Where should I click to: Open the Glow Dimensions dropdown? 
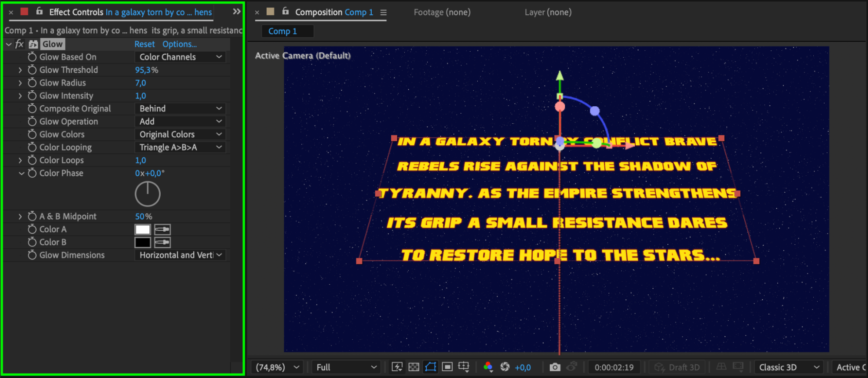(x=180, y=255)
